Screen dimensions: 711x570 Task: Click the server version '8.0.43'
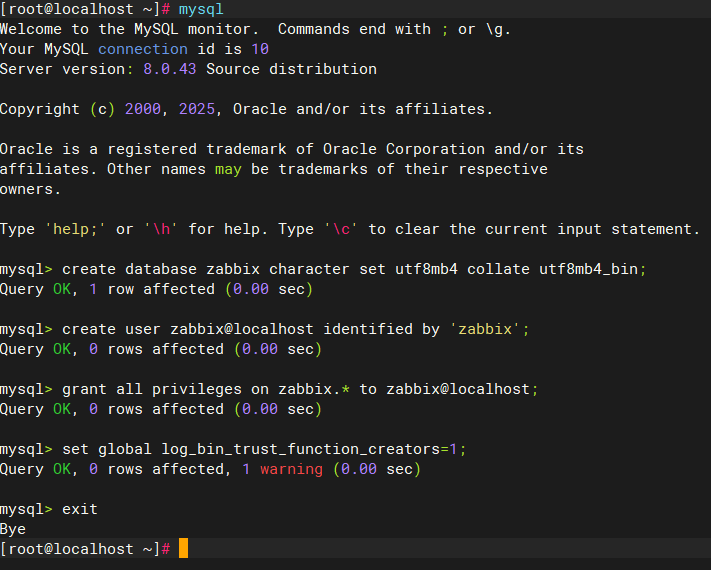coord(170,69)
